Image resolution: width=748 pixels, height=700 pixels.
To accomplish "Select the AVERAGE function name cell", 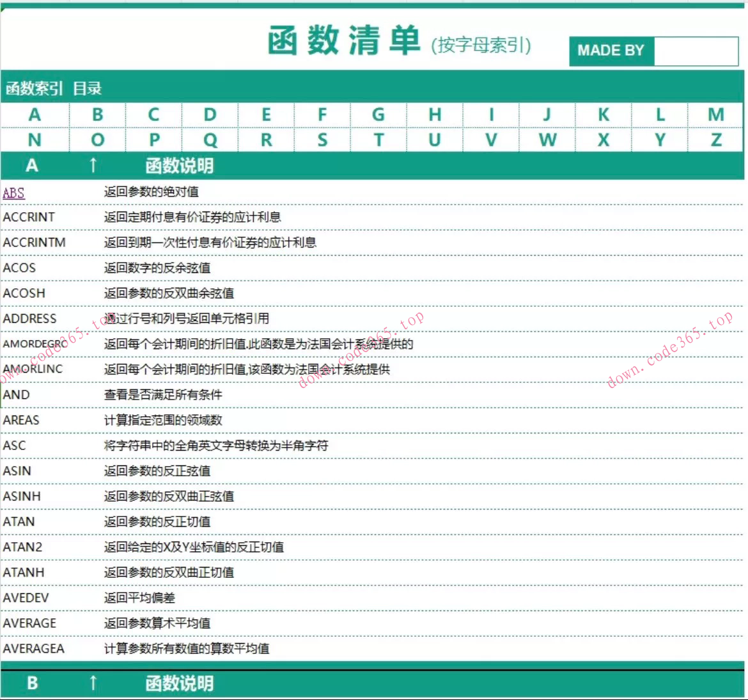I will point(30,623).
